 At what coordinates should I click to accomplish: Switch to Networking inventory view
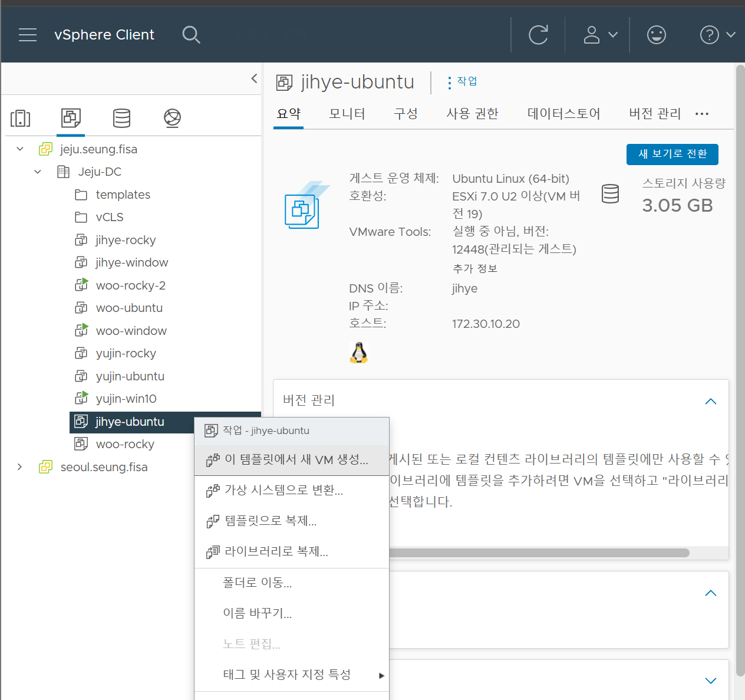172,119
